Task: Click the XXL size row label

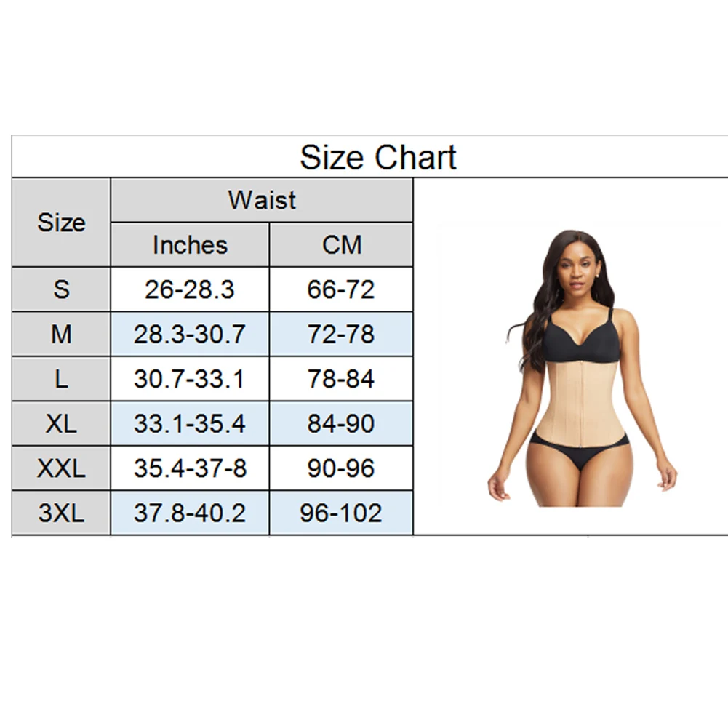Action: click(61, 468)
